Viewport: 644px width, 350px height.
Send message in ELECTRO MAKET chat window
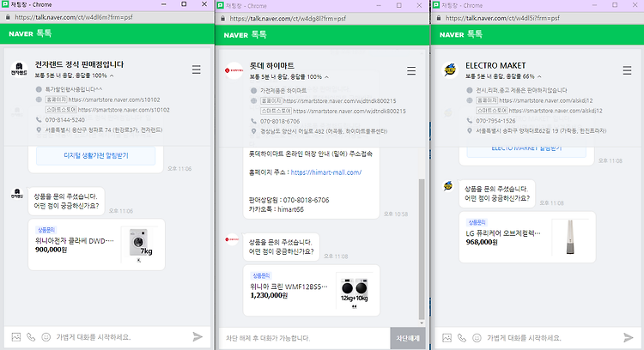click(628, 337)
